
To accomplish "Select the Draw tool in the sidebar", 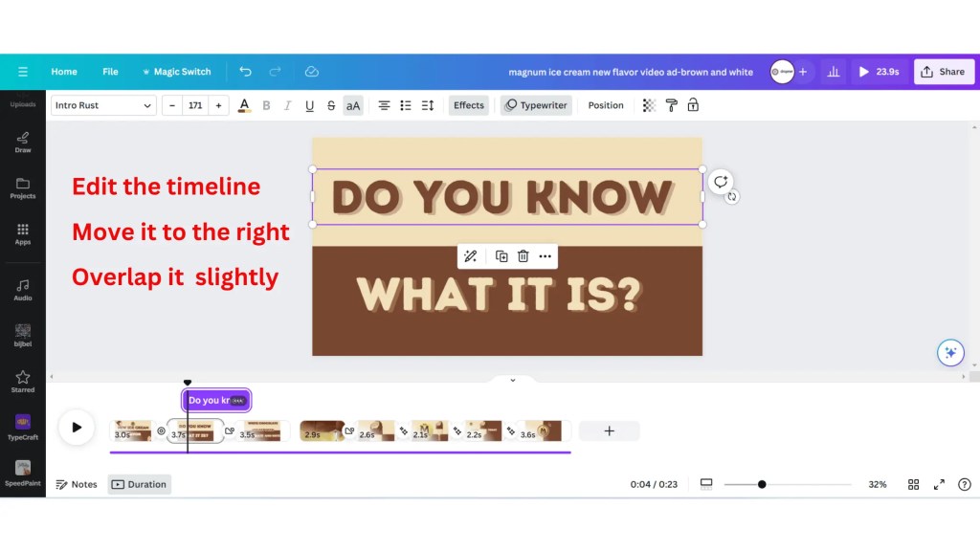I will pyautogui.click(x=22, y=142).
